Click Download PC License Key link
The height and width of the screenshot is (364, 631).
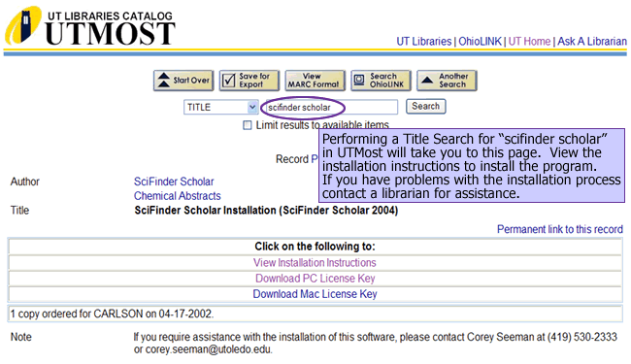click(x=315, y=279)
